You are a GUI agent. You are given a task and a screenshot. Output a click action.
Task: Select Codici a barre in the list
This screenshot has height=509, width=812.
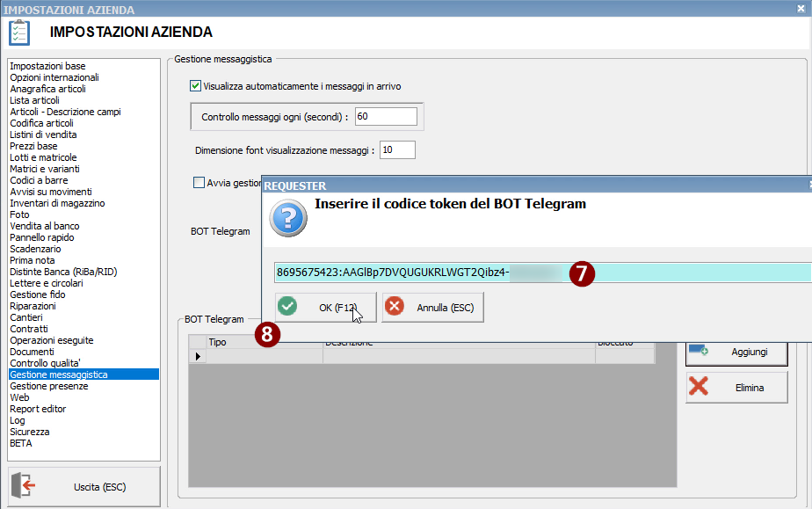(x=39, y=180)
